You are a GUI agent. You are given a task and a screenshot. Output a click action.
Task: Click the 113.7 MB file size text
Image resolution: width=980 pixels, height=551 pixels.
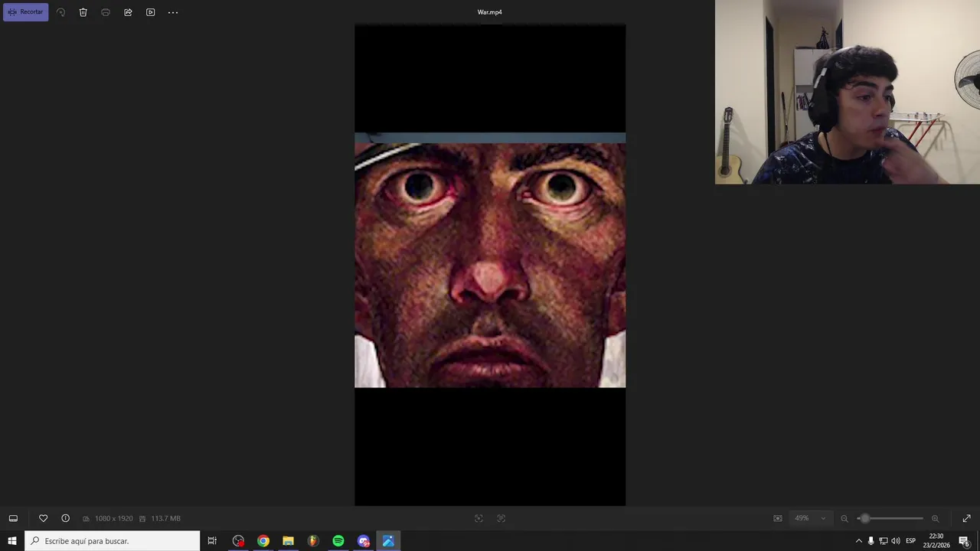click(x=165, y=518)
